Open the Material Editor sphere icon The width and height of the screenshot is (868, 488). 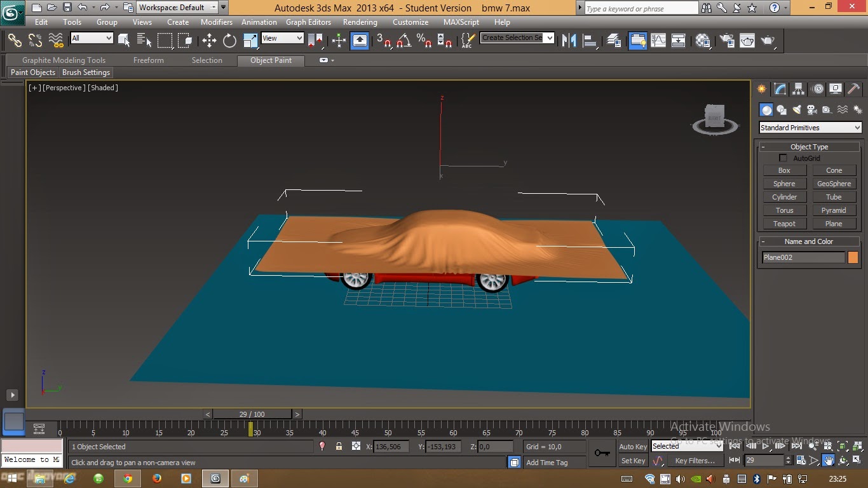(x=703, y=41)
